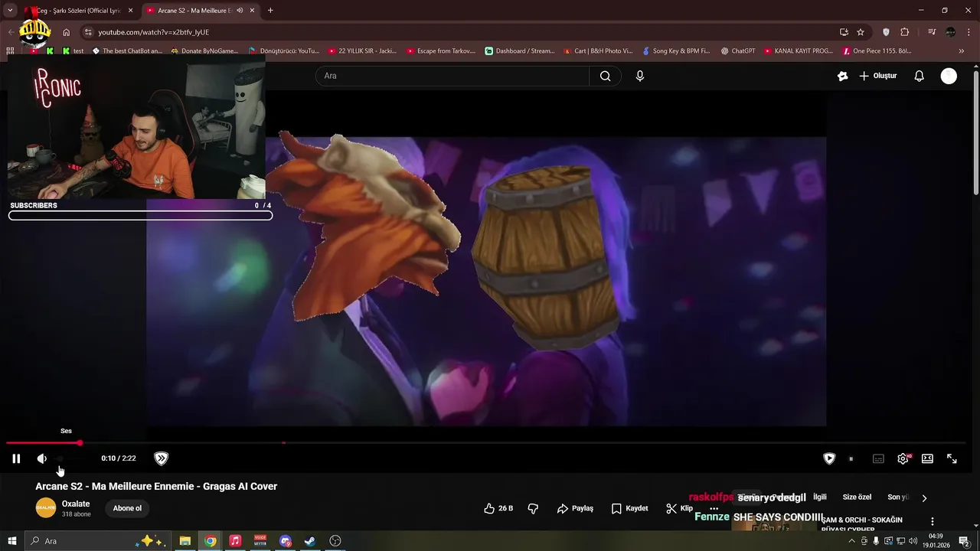Click the install app icon in address bar
980x551 pixels.
pyautogui.click(x=844, y=32)
